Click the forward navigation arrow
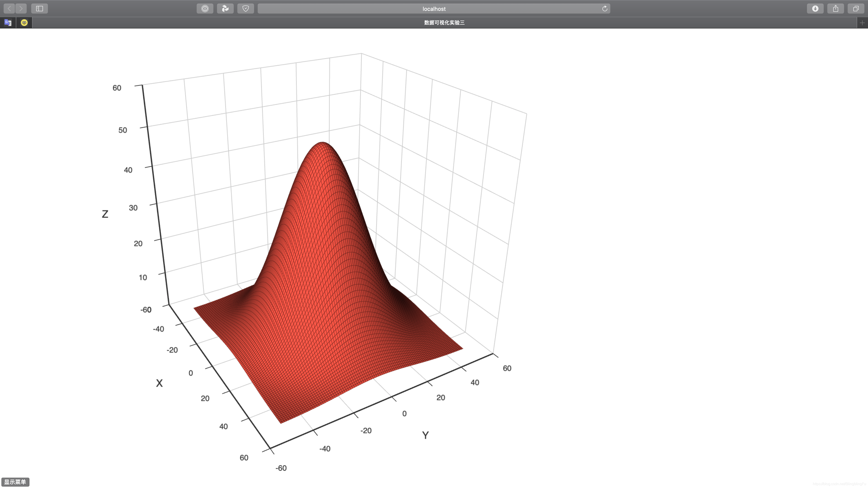 21,8
